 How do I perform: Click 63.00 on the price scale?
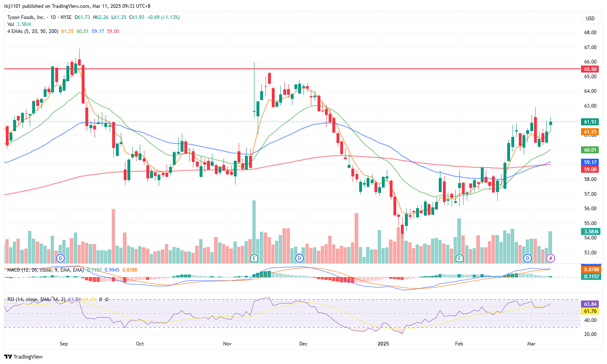pyautogui.click(x=591, y=106)
